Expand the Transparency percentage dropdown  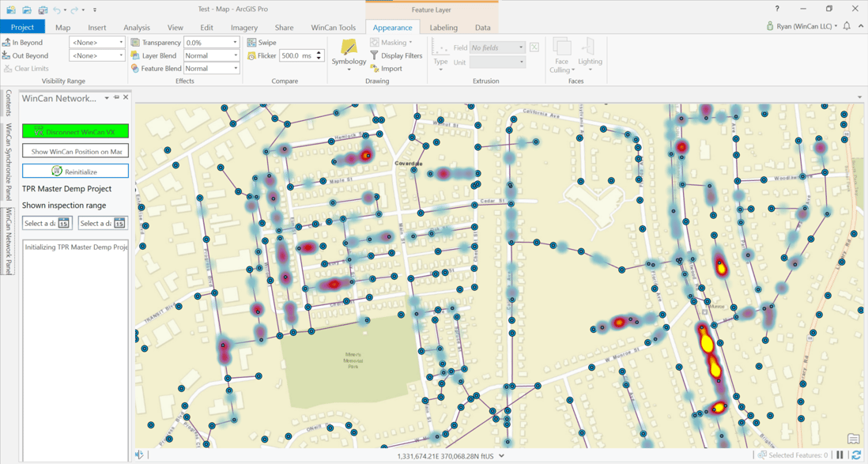(x=233, y=43)
